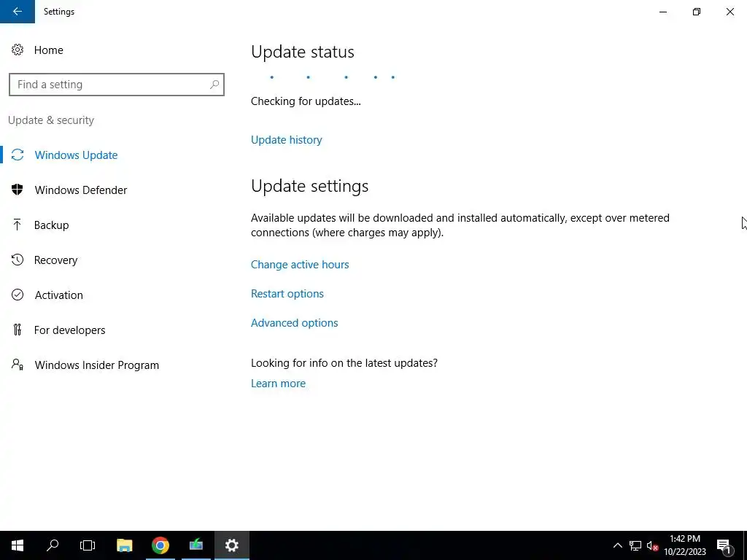The width and height of the screenshot is (747, 560).
Task: Open Update history link
Action: tap(286, 140)
